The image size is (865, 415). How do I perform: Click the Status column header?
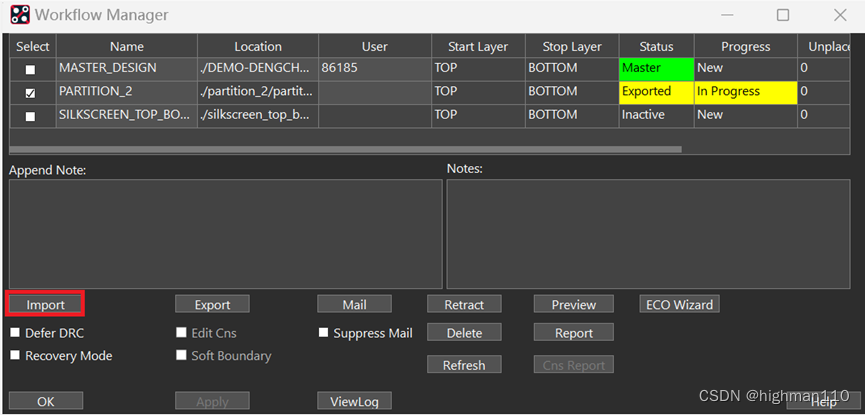tap(656, 46)
